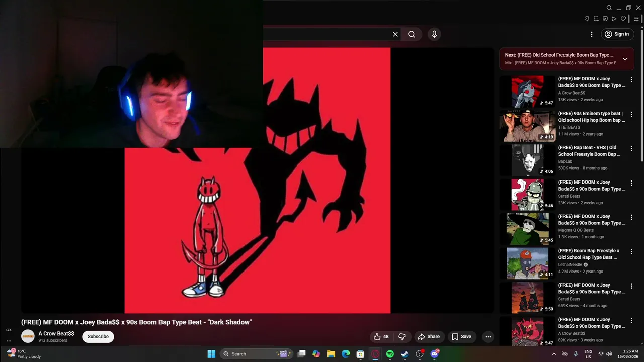Open options for Rap Beat - VHS video
644x362 pixels.
pos(631,149)
